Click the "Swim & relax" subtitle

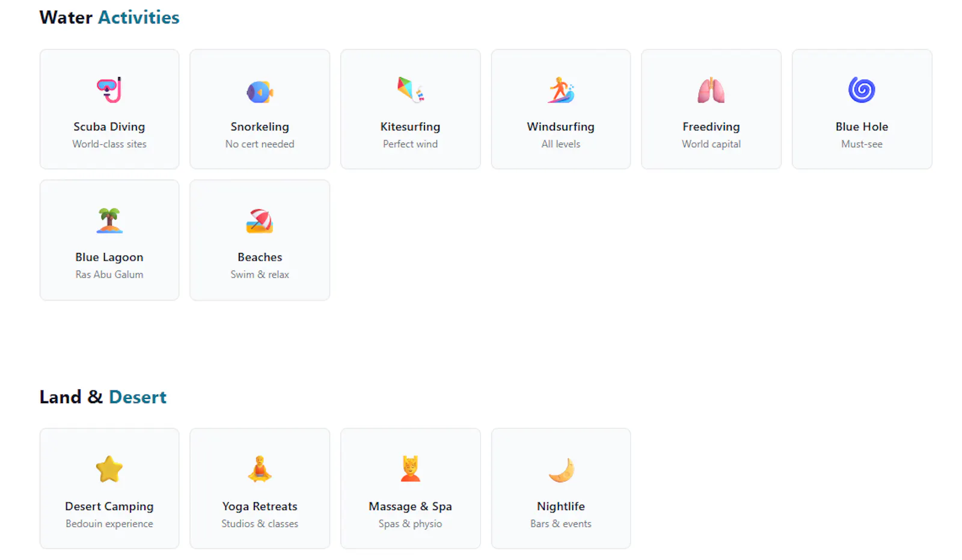tap(260, 275)
